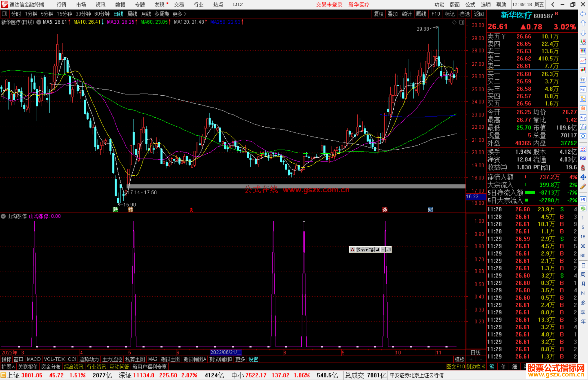Click the plus zoom button beside 模板
The height and width of the screenshot is (380, 588).
471,359
